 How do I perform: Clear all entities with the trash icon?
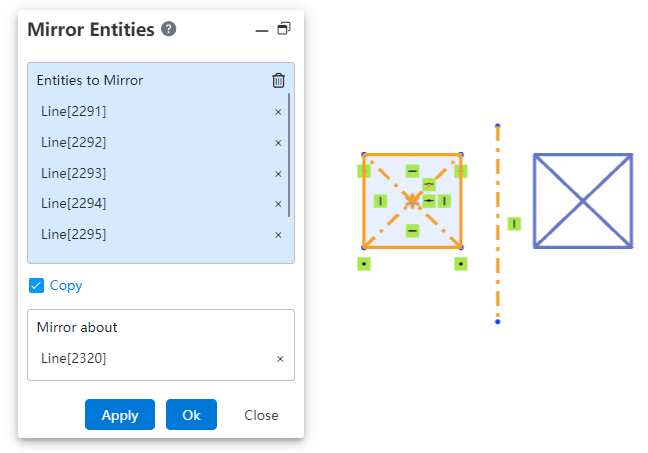click(278, 80)
